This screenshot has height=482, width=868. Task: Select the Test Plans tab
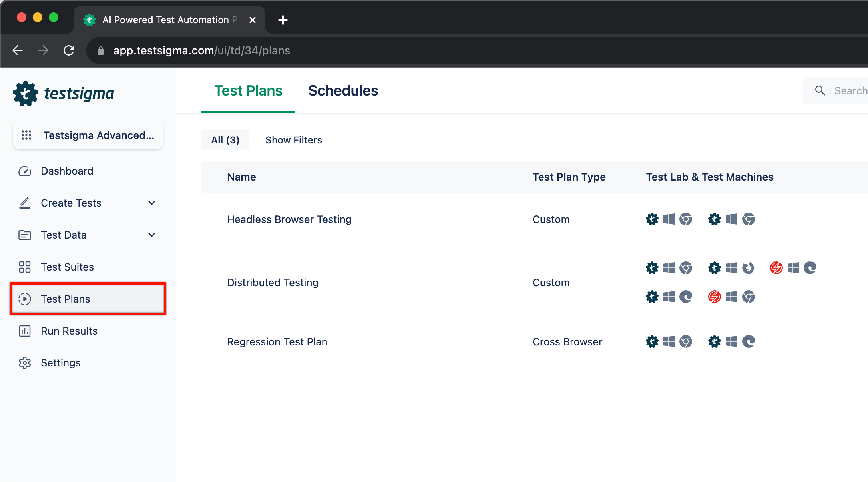(x=247, y=90)
